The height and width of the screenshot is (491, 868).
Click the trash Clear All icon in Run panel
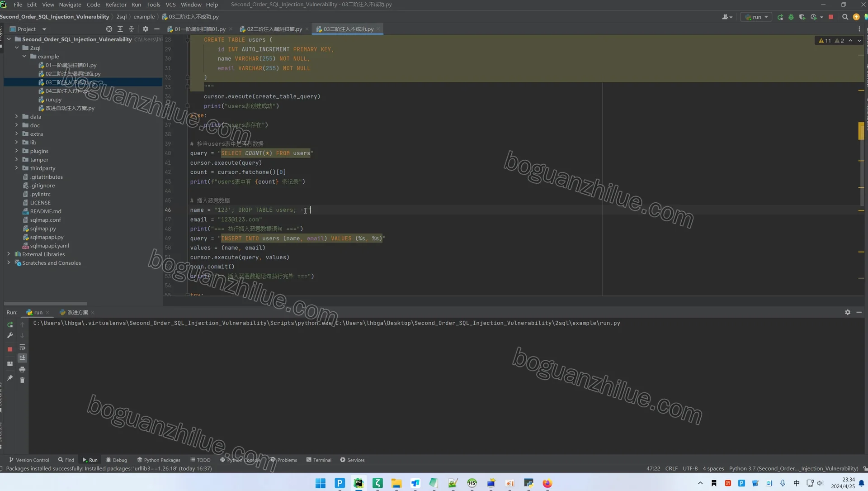pos(22,380)
